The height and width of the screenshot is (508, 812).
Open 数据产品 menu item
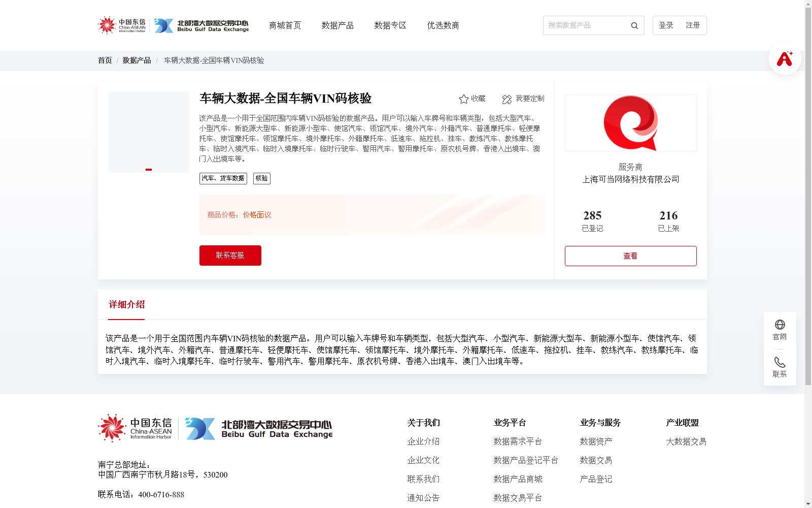coord(337,25)
